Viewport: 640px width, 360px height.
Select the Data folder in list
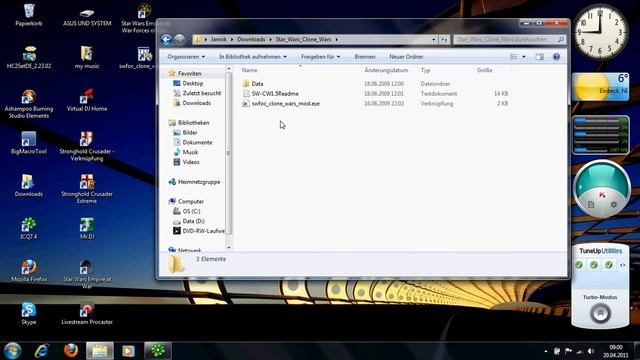pyautogui.click(x=257, y=84)
